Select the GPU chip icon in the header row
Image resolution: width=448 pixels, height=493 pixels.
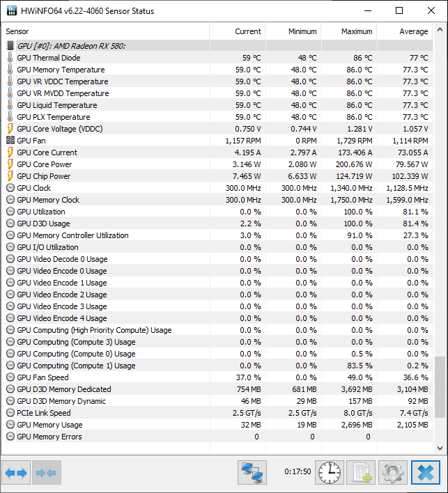[x=10, y=46]
